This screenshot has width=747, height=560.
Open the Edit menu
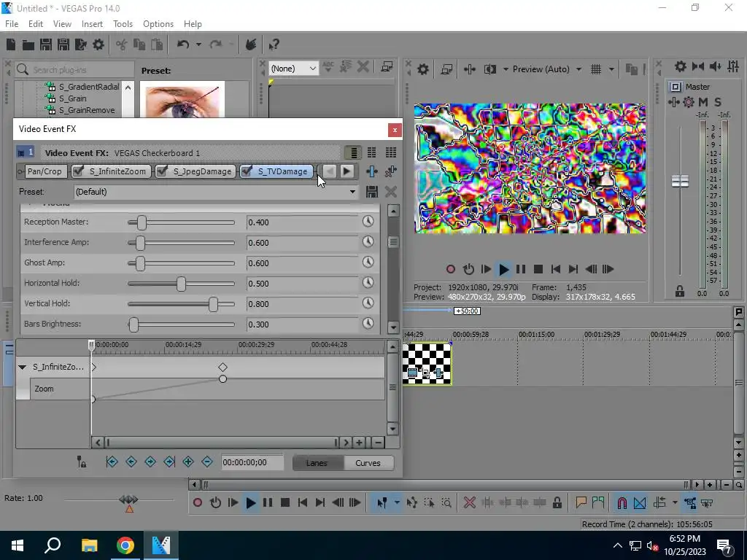(x=36, y=24)
